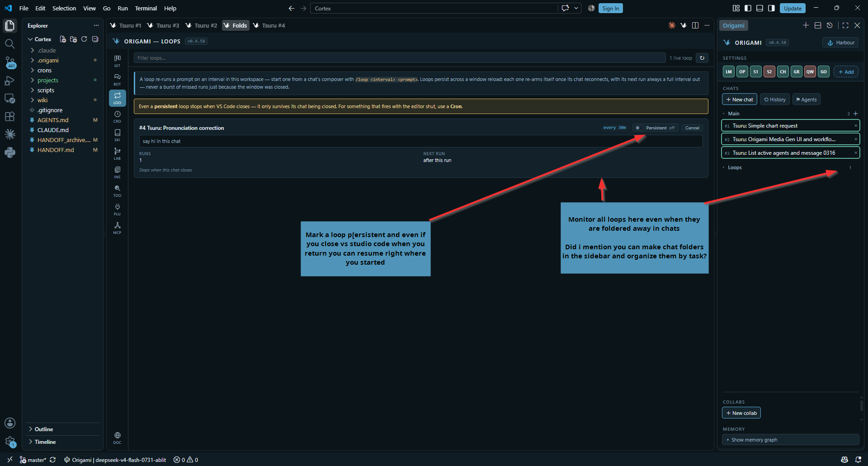Viewport: 868px width, 466px height.
Task: Open Run and Debug view
Action: coord(9,81)
